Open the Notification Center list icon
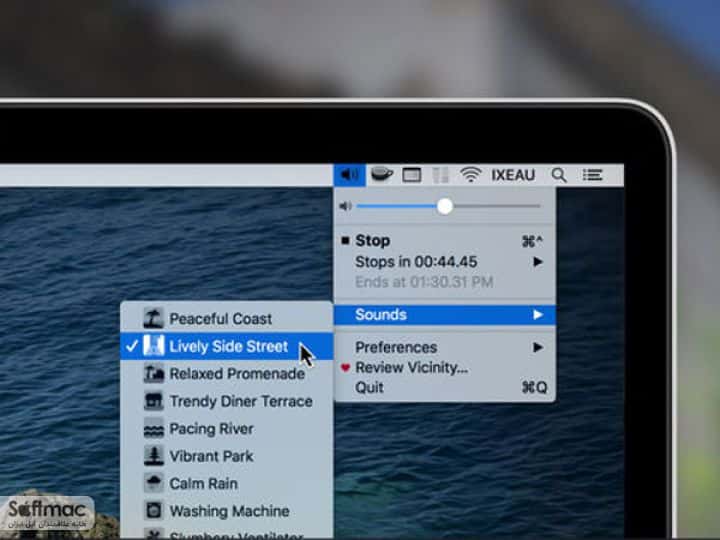This screenshot has height=540, width=720. (592, 175)
